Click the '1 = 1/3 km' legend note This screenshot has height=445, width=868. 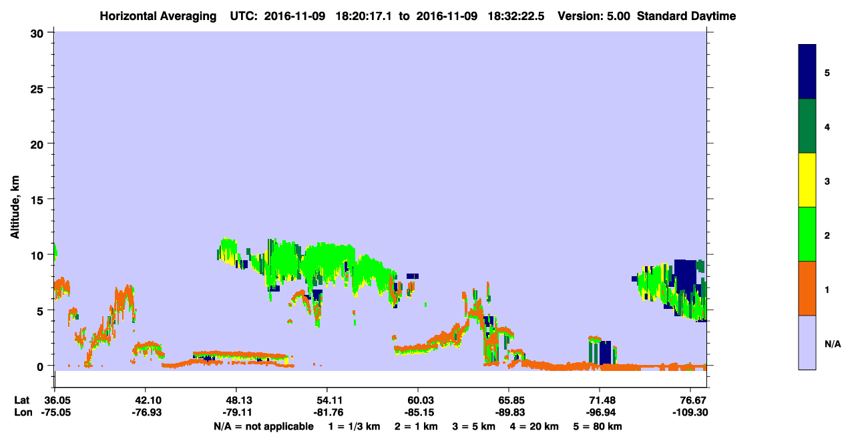355,426
